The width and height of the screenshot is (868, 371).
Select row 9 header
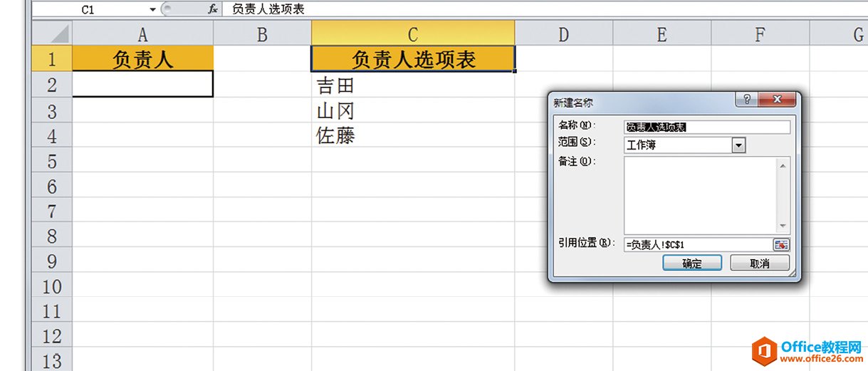pos(52,259)
